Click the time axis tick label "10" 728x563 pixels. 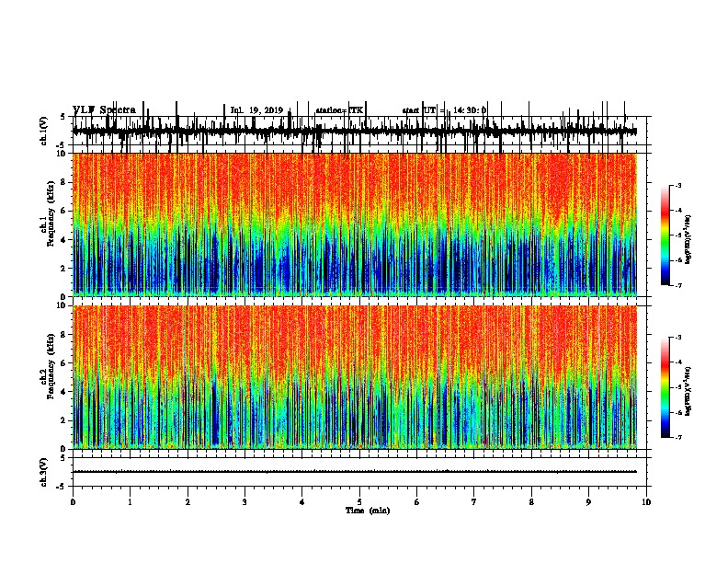646,502
